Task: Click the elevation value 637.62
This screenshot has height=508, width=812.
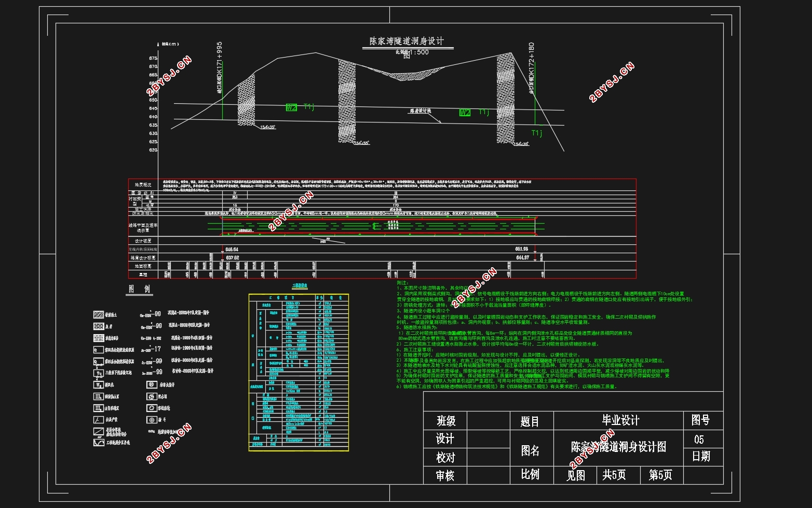Action: [x=232, y=258]
